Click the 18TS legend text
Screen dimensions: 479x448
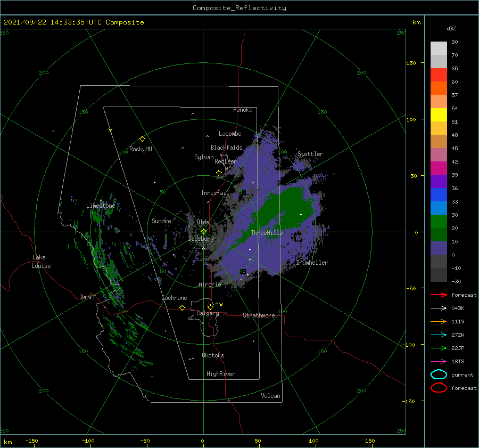tap(458, 362)
